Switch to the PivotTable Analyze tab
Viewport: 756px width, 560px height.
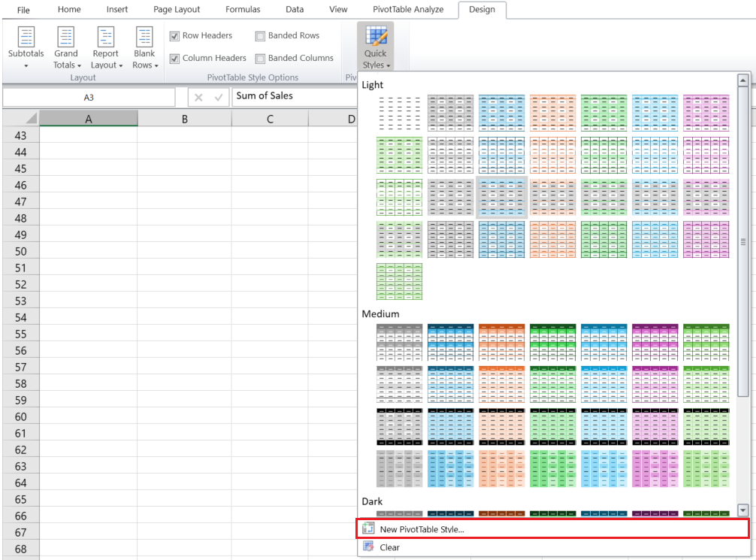point(408,9)
